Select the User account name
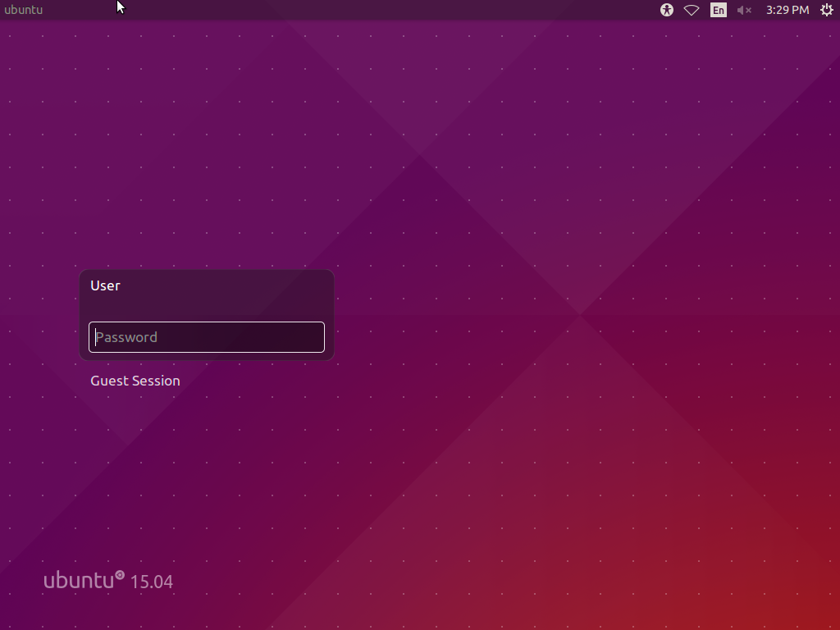The height and width of the screenshot is (630, 840). pyautogui.click(x=105, y=285)
